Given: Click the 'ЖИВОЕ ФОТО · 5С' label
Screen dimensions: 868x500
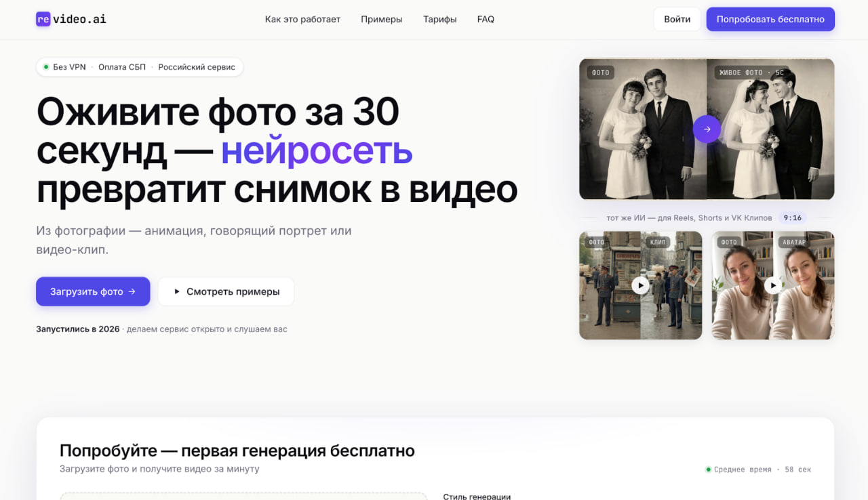Looking at the screenshot, I should pyautogui.click(x=751, y=72).
